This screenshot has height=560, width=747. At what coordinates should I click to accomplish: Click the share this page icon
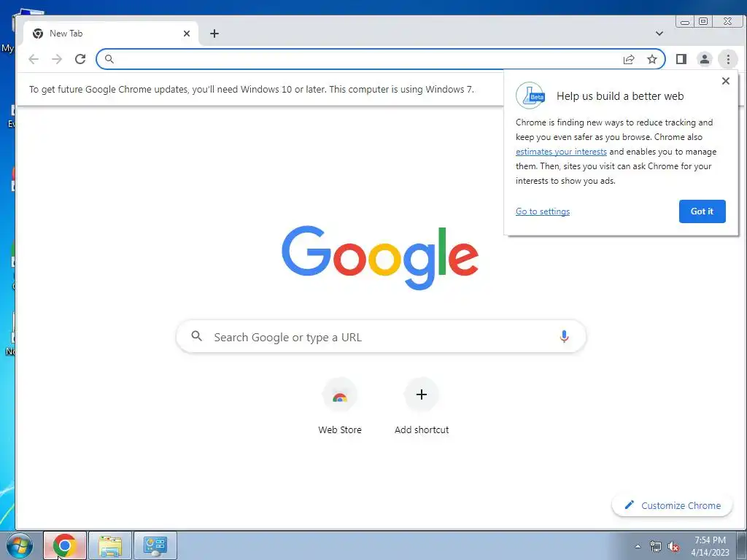coord(629,59)
